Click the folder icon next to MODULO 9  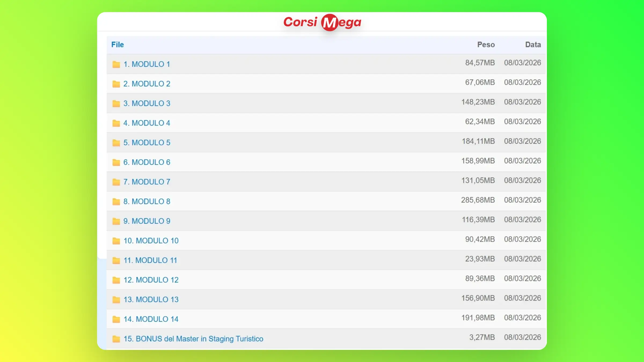click(116, 221)
